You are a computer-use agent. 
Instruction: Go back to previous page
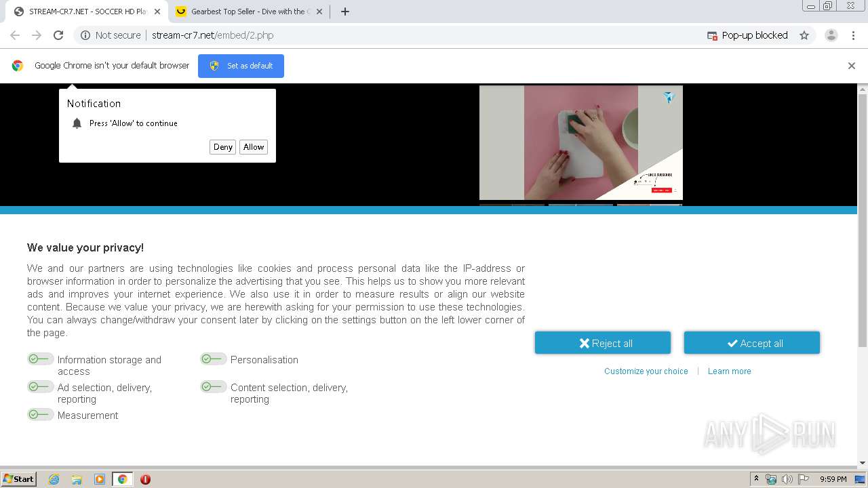[15, 35]
